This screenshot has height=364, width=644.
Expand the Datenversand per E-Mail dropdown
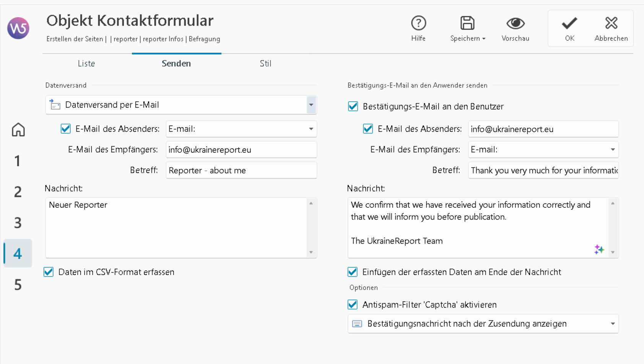click(311, 105)
